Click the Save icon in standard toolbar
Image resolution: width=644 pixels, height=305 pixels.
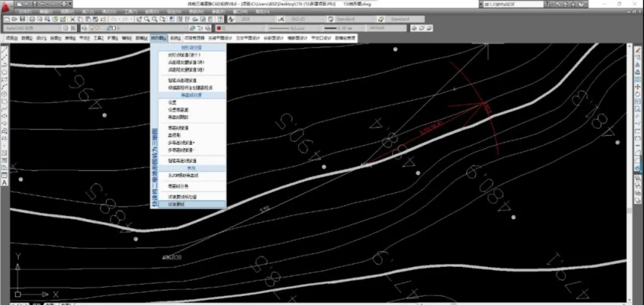[22, 19]
